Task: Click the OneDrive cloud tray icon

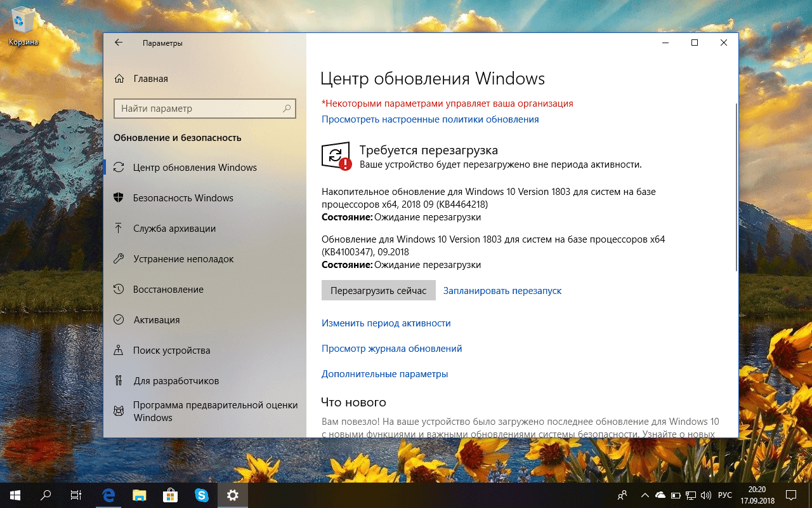Action: [x=660, y=495]
